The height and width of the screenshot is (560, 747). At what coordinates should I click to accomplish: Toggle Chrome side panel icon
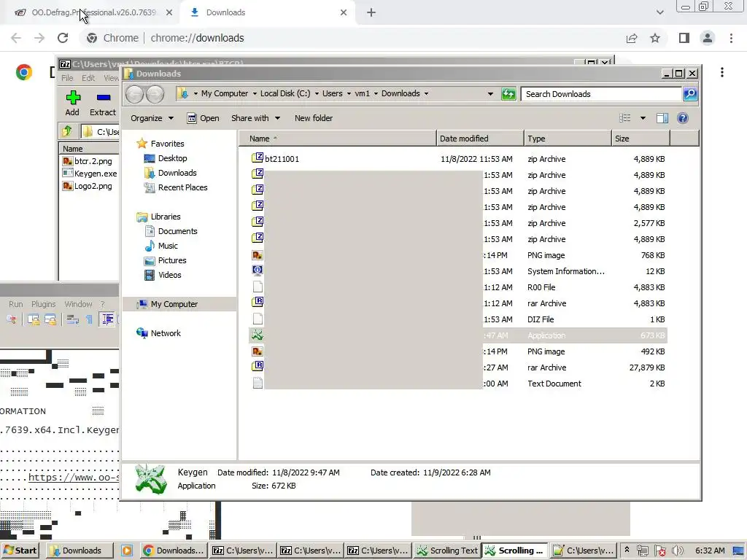684,38
